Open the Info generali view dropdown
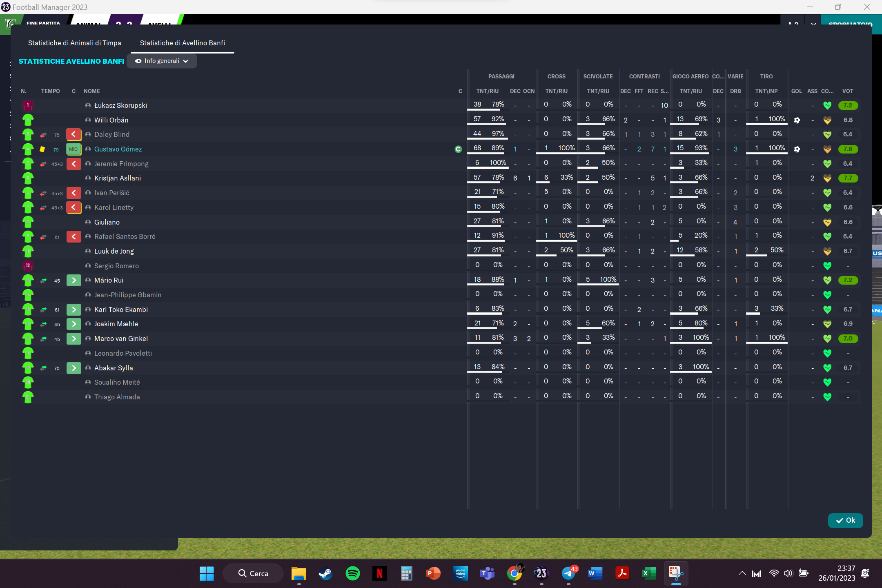The height and width of the screenshot is (588, 882). click(x=162, y=61)
